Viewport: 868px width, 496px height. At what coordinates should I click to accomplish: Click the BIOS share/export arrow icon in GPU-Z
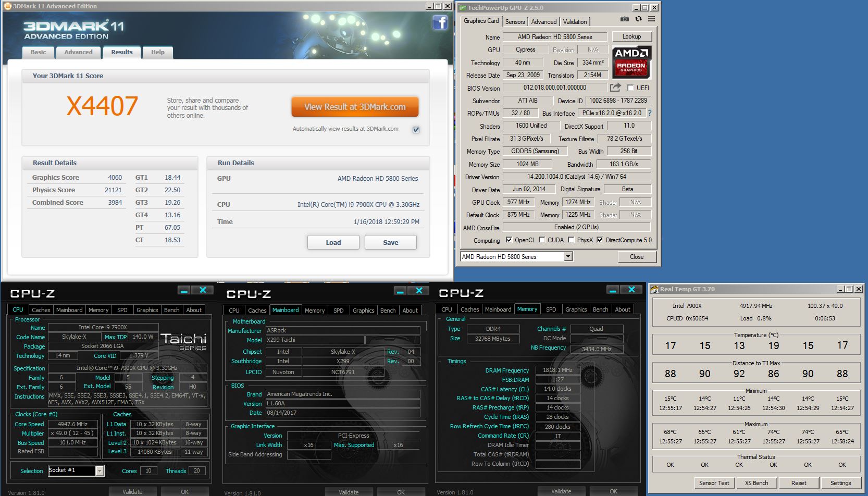[616, 88]
